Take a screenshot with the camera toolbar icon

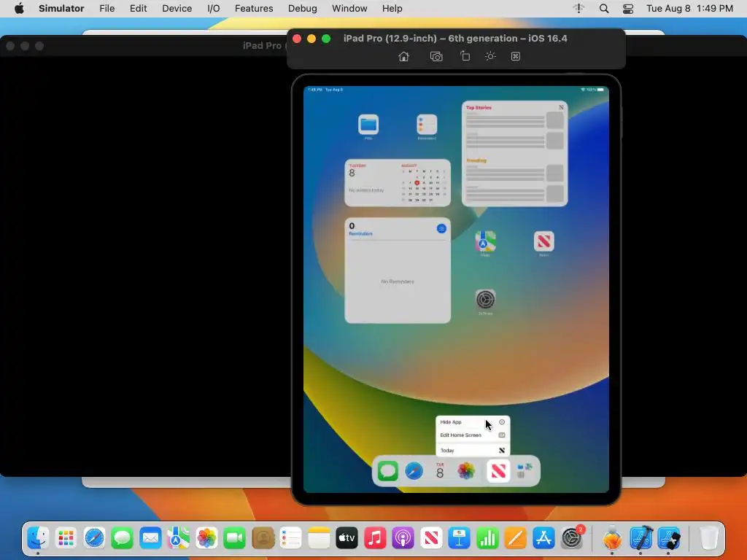pyautogui.click(x=436, y=57)
